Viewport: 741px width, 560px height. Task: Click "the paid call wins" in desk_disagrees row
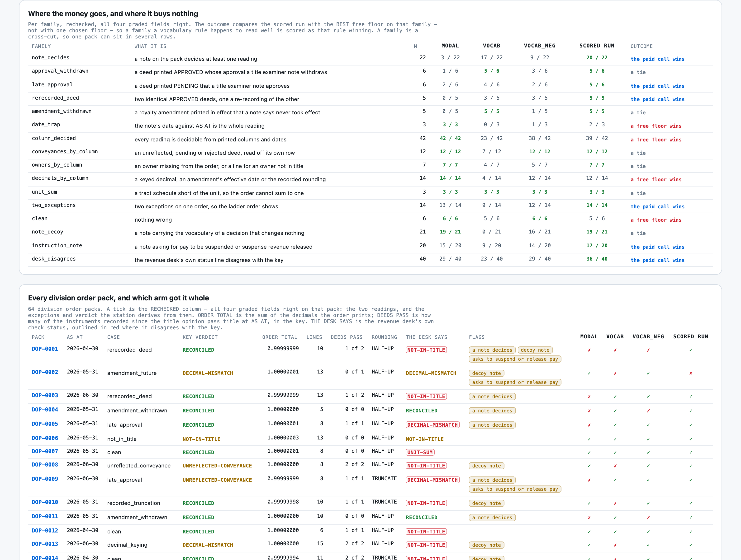[x=657, y=260]
